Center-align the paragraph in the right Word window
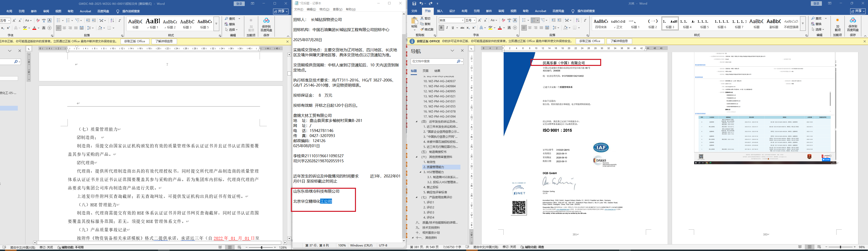The width and height of the screenshot is (868, 251). click(530, 28)
